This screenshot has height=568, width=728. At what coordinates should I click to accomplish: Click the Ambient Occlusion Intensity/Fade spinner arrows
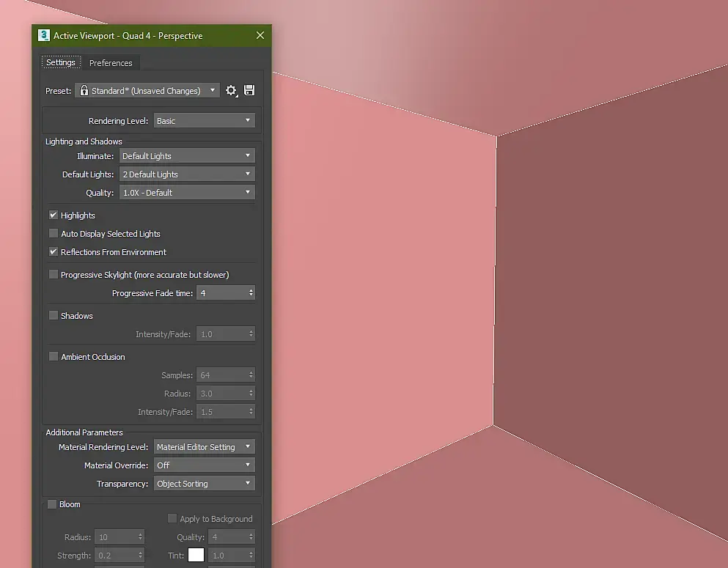[x=251, y=412]
